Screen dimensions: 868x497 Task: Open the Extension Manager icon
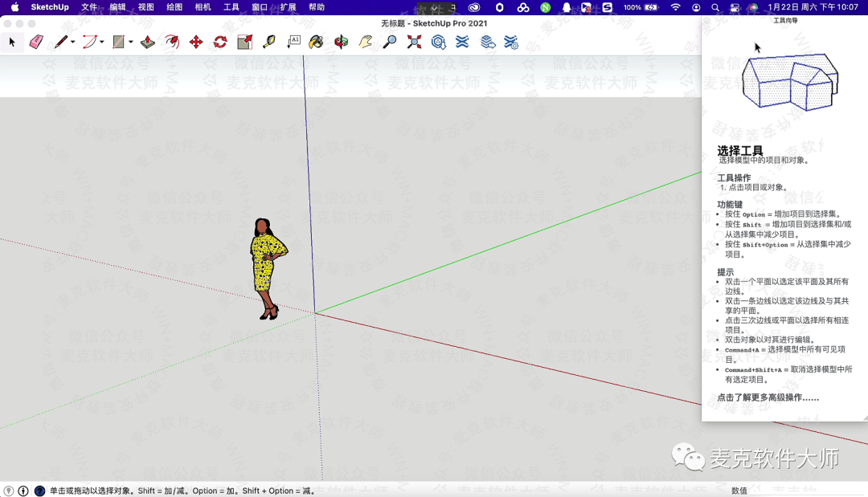[511, 42]
